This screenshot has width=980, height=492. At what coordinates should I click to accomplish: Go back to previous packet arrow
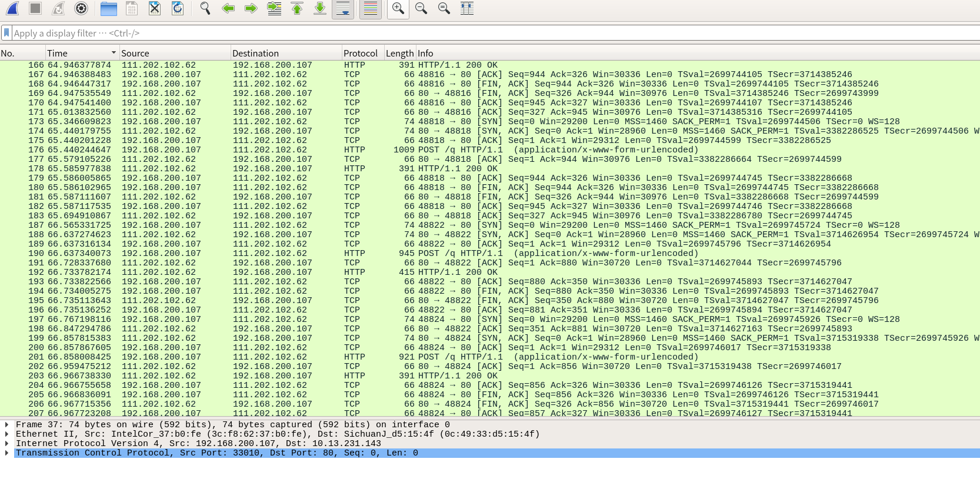(x=228, y=8)
